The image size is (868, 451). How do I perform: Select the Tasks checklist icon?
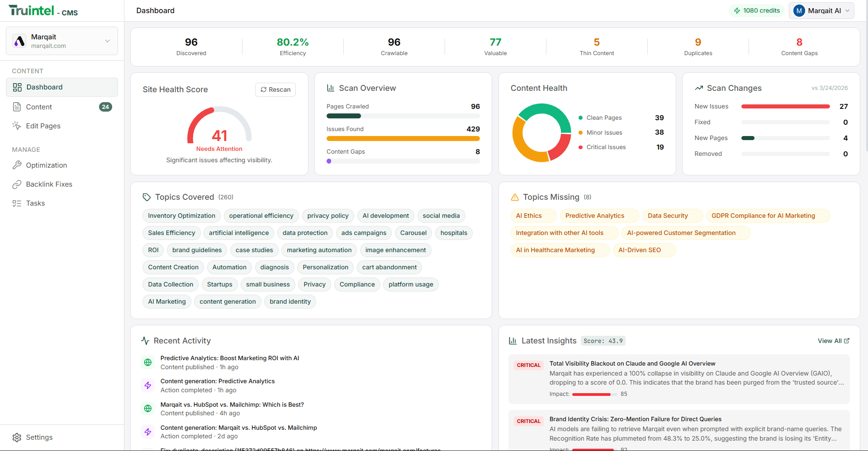(x=17, y=203)
